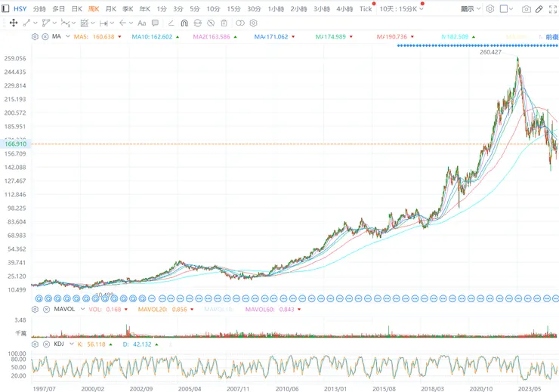Viewport: 559px width, 392px height.
Task: Open the MAVOL indicator type dropdown
Action: coord(82,310)
